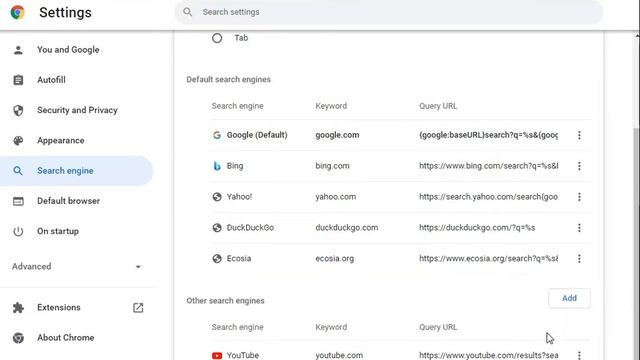640x360 pixels.
Task: Click the clipboard icon beside Autofill
Action: pyautogui.click(x=18, y=80)
